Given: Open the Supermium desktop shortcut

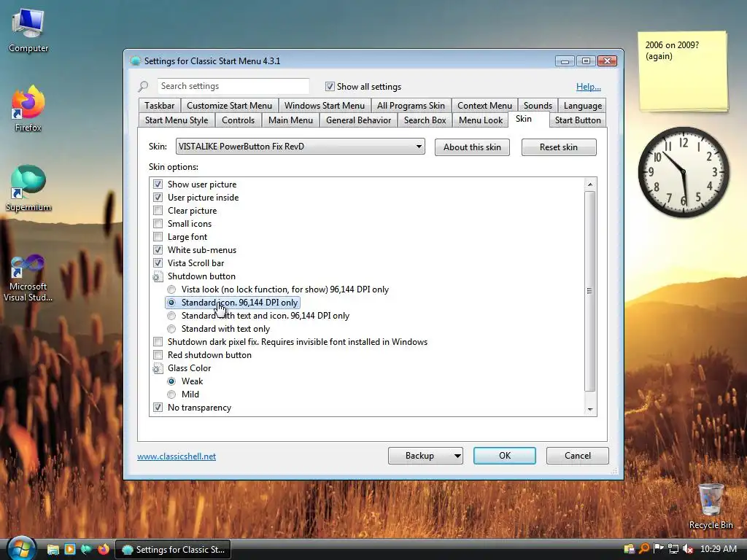Looking at the screenshot, I should (28, 187).
